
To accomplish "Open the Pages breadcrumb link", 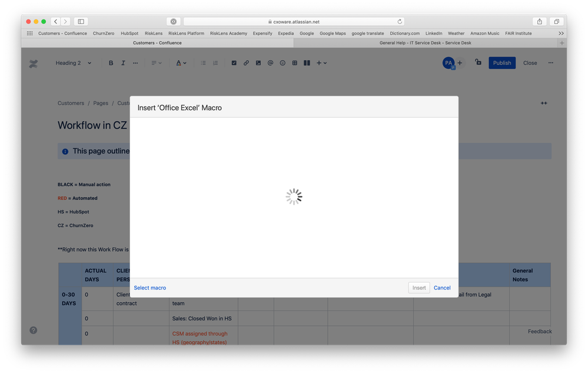I will tap(101, 103).
